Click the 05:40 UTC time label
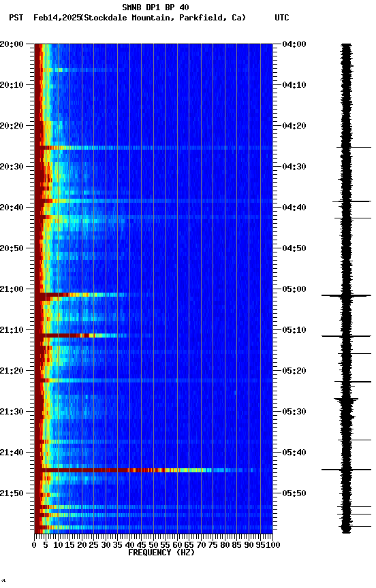 (x=294, y=453)
